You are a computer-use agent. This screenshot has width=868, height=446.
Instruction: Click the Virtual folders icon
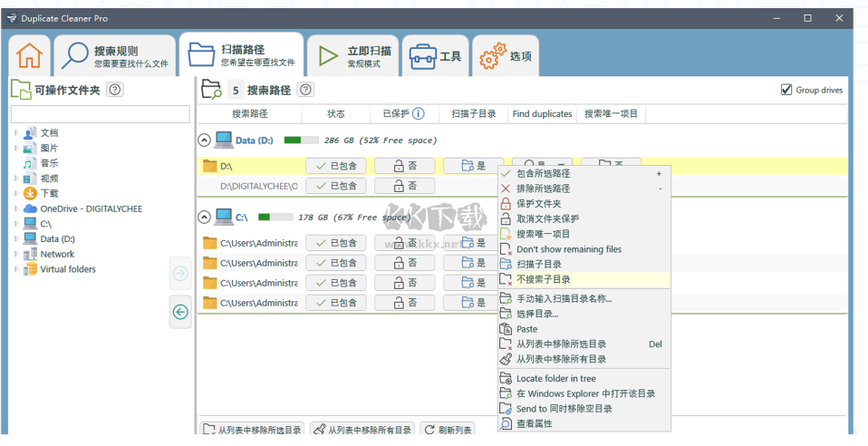click(30, 269)
